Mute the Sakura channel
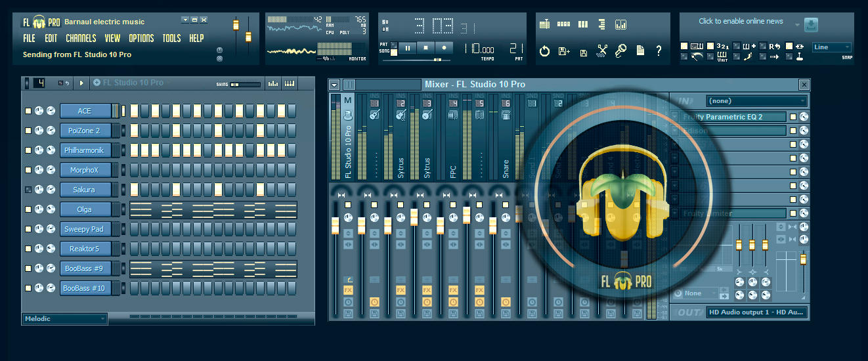Image resolution: width=868 pixels, height=361 pixels. [x=28, y=190]
